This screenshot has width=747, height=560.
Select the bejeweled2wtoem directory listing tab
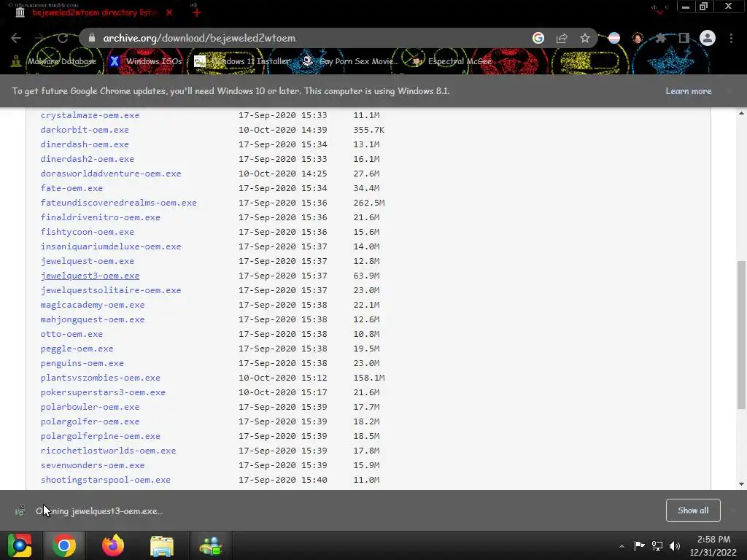tap(94, 13)
